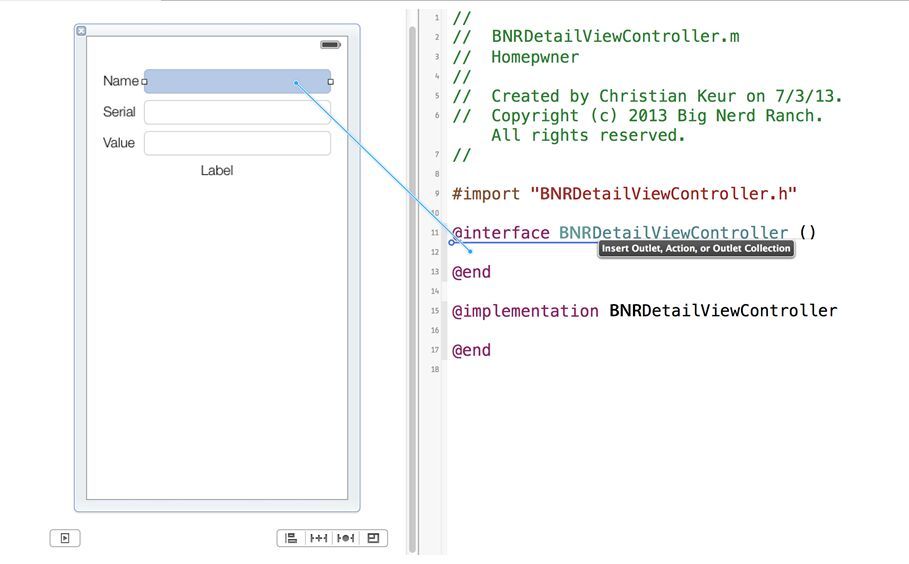Open the Align constraints menu
The width and height of the screenshot is (909, 564).
tap(291, 538)
